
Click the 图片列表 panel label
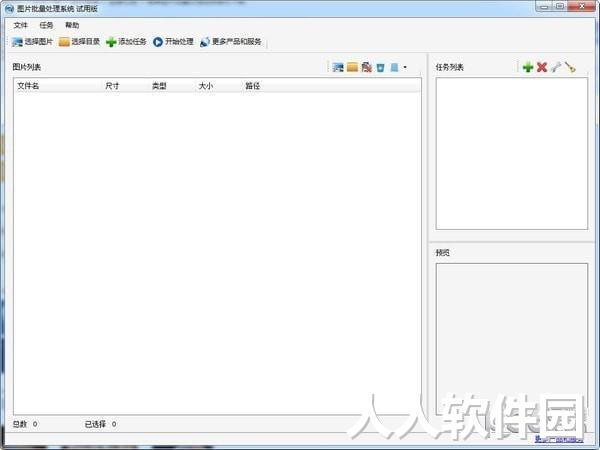point(27,67)
